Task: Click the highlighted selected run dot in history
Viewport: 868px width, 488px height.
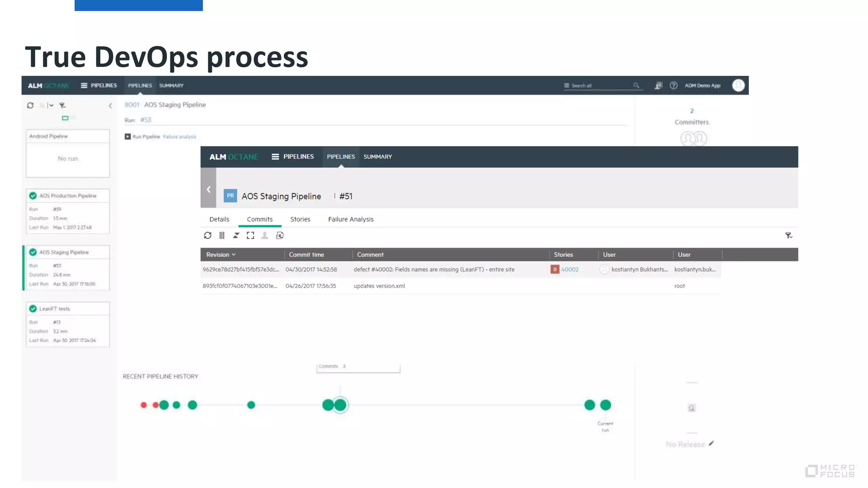Action: tap(340, 405)
